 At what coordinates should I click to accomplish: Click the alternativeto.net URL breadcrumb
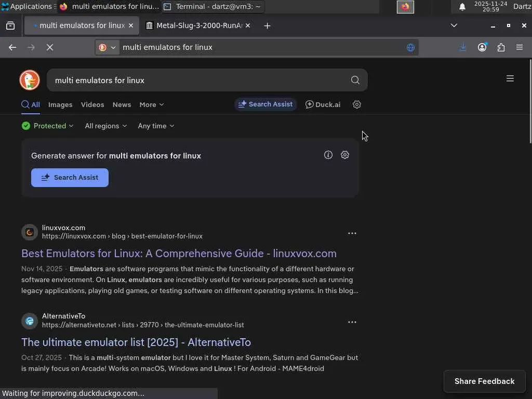[x=143, y=325]
